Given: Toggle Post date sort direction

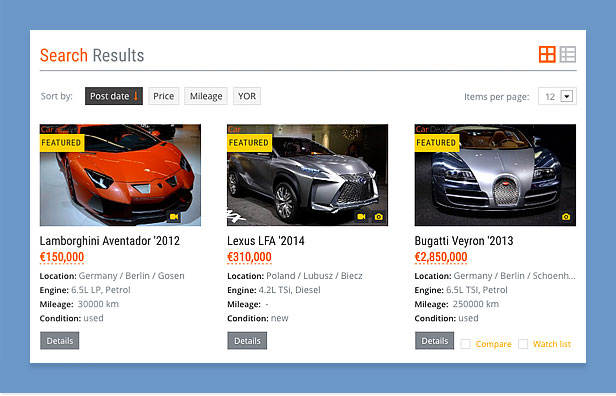Looking at the screenshot, I should [114, 96].
